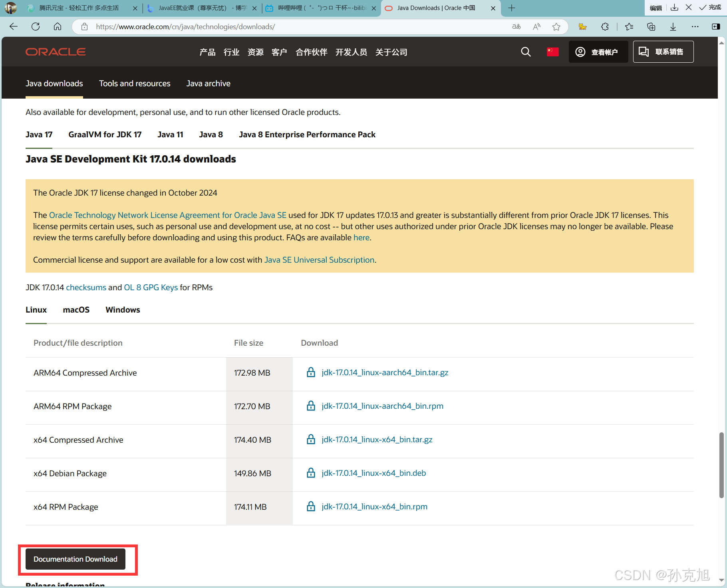This screenshot has width=727, height=588.
Task: Open the 产品 navigation menu
Action: [x=207, y=52]
